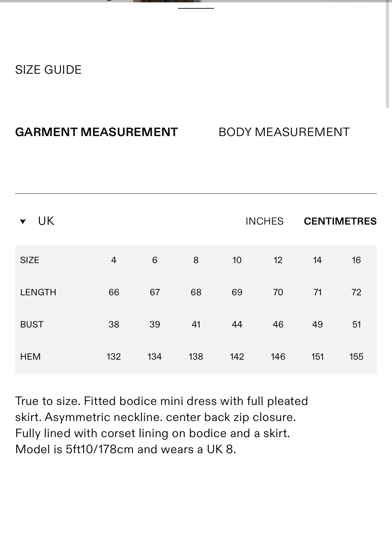Toggle measurement units to Inches
Viewport: 392px width, 537px height.
(x=264, y=221)
